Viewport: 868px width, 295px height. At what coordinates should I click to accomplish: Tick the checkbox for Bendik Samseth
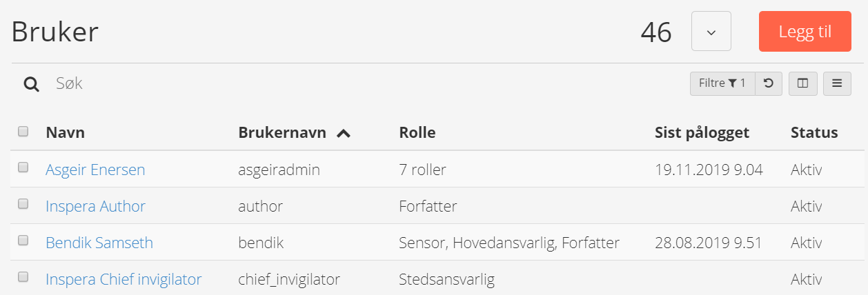tap(23, 241)
